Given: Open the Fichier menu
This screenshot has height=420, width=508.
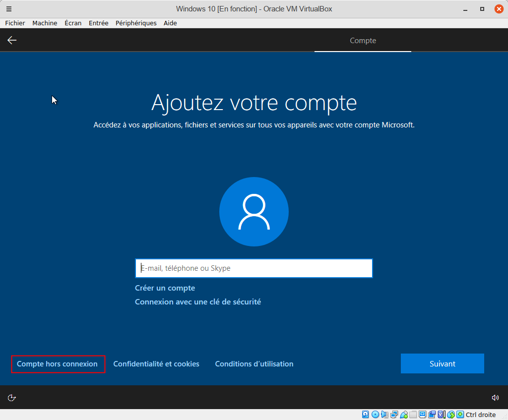Looking at the screenshot, I should (15, 23).
